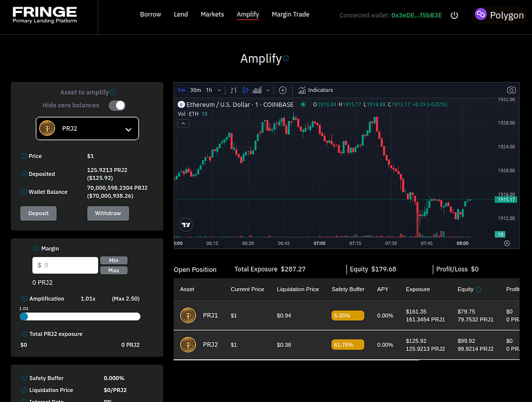This screenshot has width=532, height=402.
Task: Disconnect wallet with the power icon
Action: click(x=454, y=15)
